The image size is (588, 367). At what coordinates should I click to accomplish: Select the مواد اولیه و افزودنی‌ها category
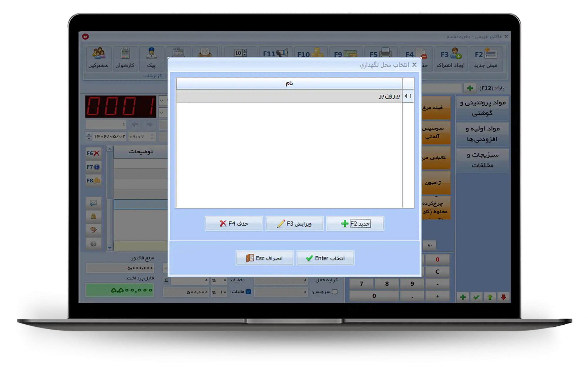[x=482, y=134]
